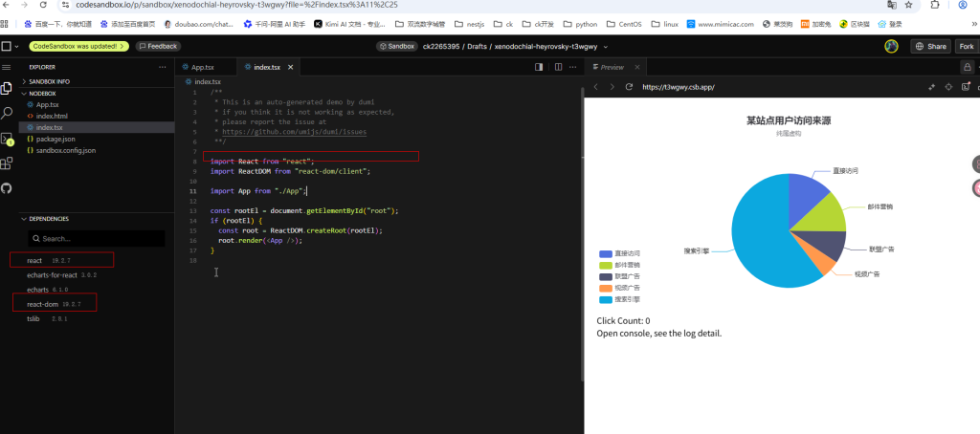Open the github.com dumi issues link in code
The image size is (980, 434).
click(x=294, y=132)
